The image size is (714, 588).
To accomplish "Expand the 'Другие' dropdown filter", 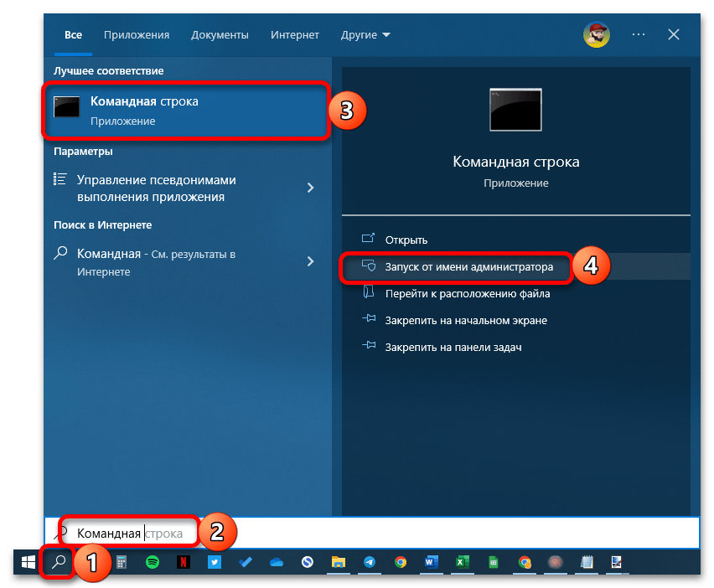I will (365, 35).
